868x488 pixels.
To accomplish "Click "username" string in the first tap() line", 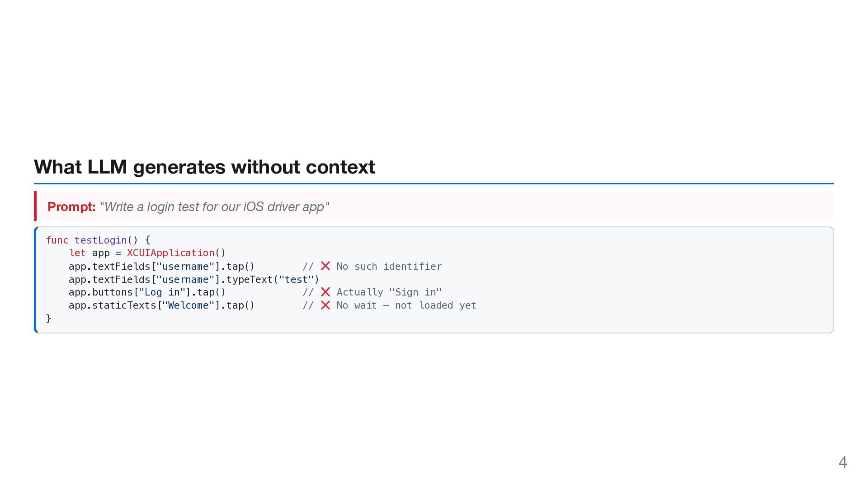I will pos(185,267).
